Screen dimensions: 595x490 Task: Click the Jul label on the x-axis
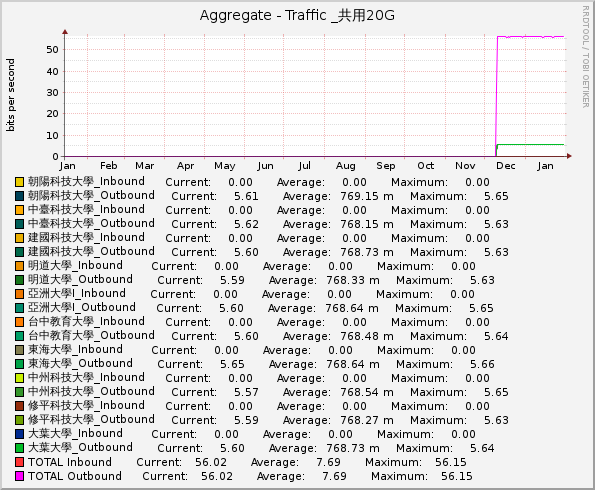click(x=305, y=166)
